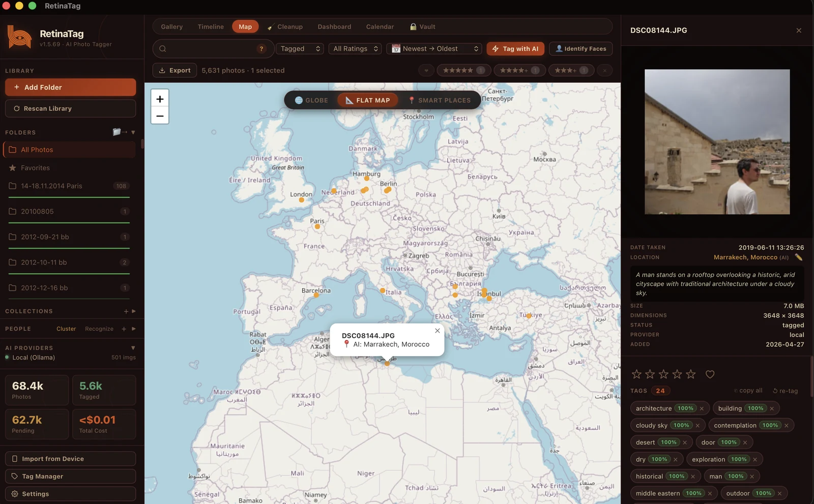Close the DSC08144.JPG details panel

coord(799,31)
